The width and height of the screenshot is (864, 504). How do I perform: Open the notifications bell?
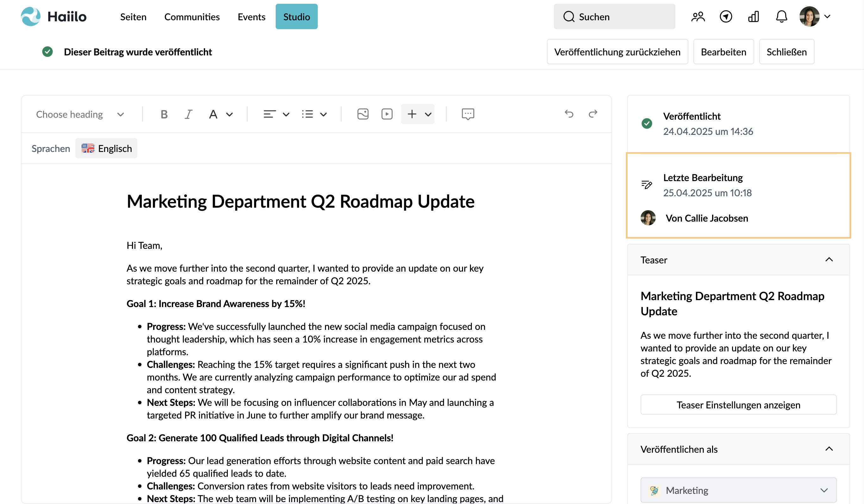pyautogui.click(x=781, y=16)
